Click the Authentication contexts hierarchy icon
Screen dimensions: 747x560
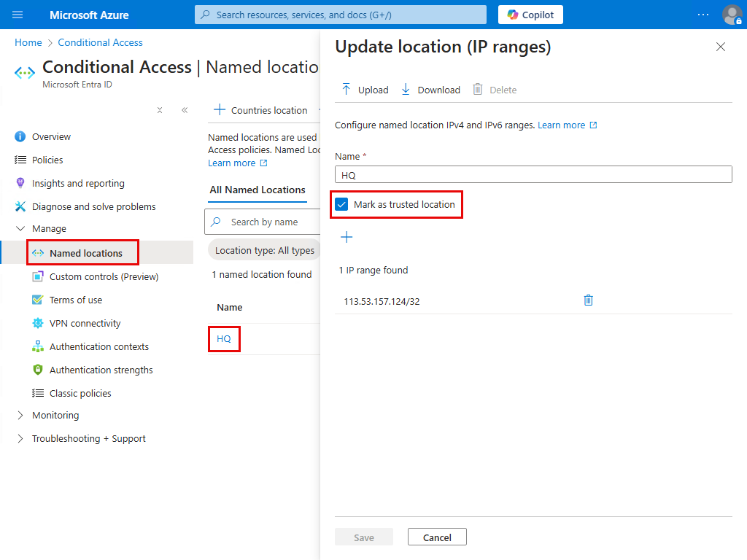[x=38, y=346]
